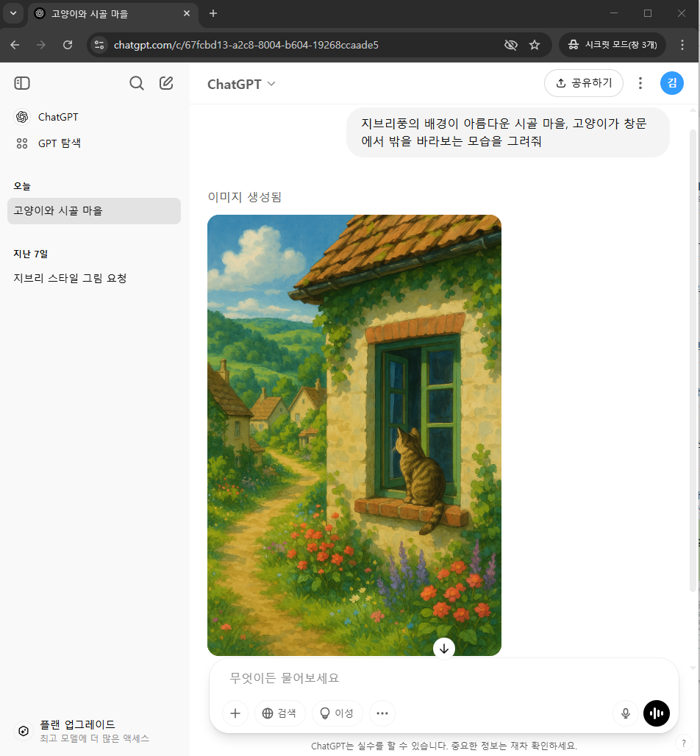The height and width of the screenshot is (756, 700).
Task: Focus the 무엇이든 물어보세요 message field
Action: click(443, 678)
